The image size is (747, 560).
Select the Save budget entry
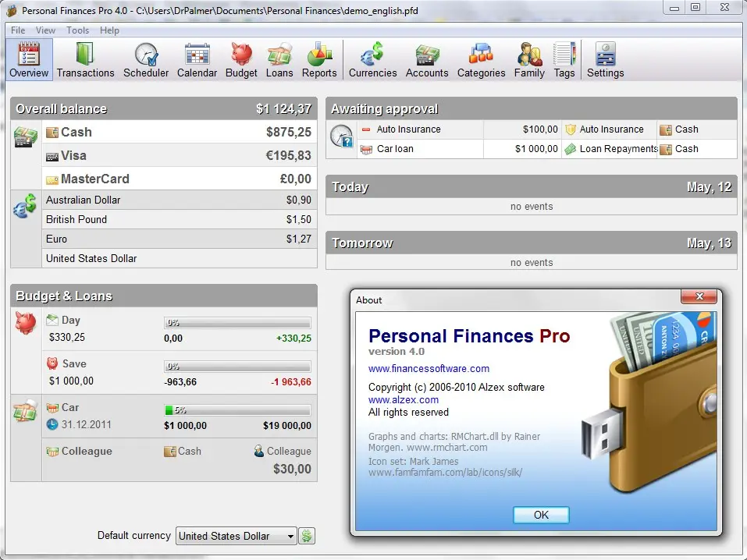point(179,373)
